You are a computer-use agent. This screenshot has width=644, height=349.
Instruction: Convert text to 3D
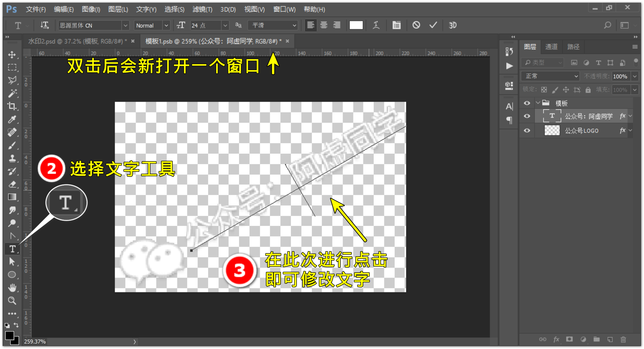452,25
